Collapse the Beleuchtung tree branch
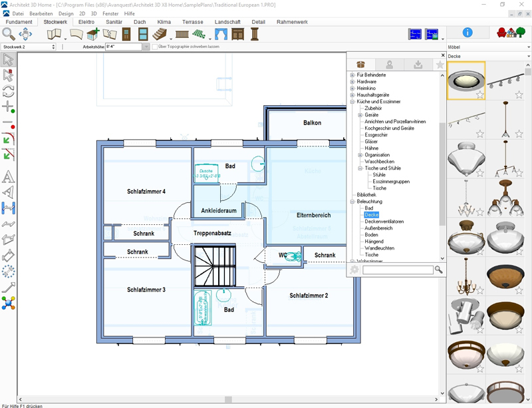The height and width of the screenshot is (408, 532). 352,202
